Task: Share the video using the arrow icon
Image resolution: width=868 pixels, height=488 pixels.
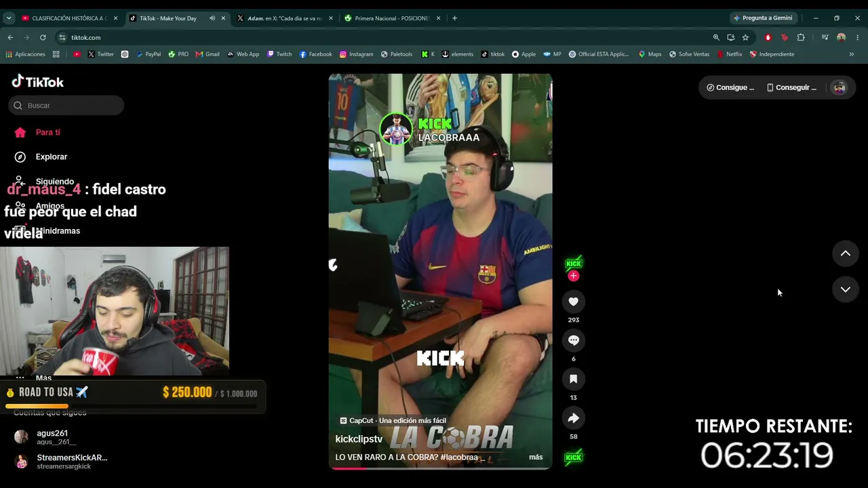Action: 573,418
